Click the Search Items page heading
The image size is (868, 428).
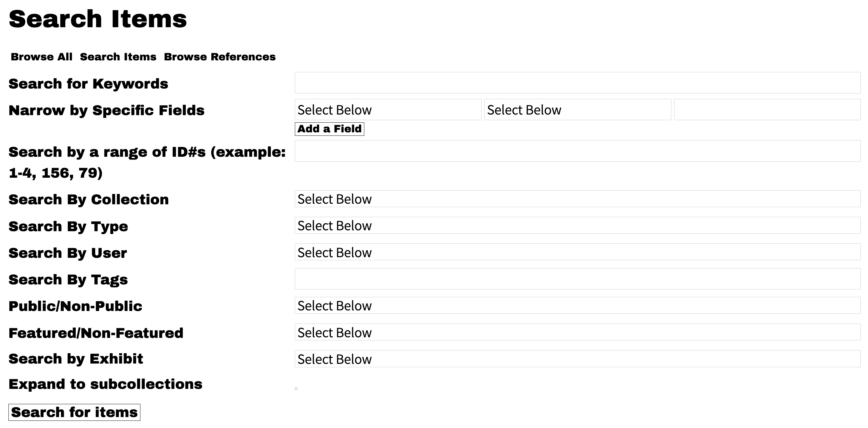point(98,19)
